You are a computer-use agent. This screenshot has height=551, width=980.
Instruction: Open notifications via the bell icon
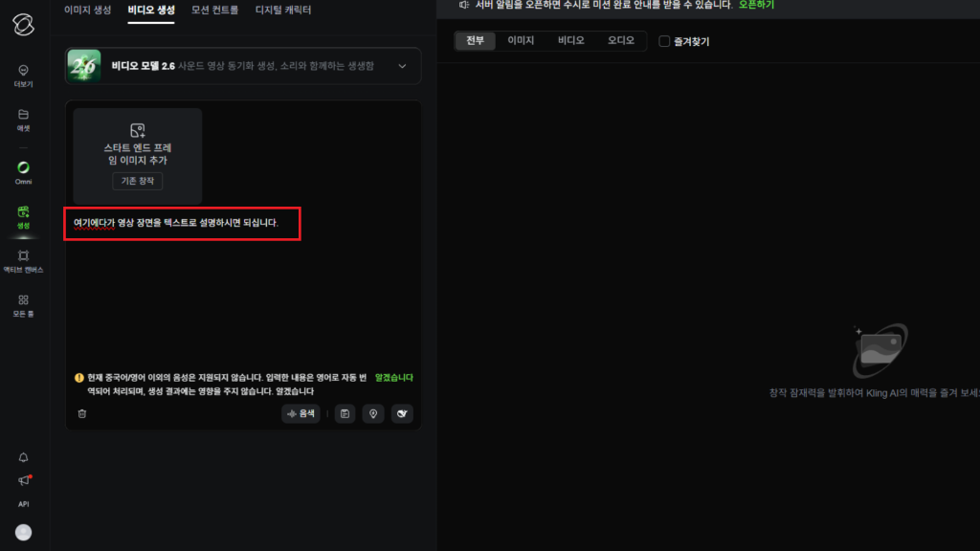(23, 458)
